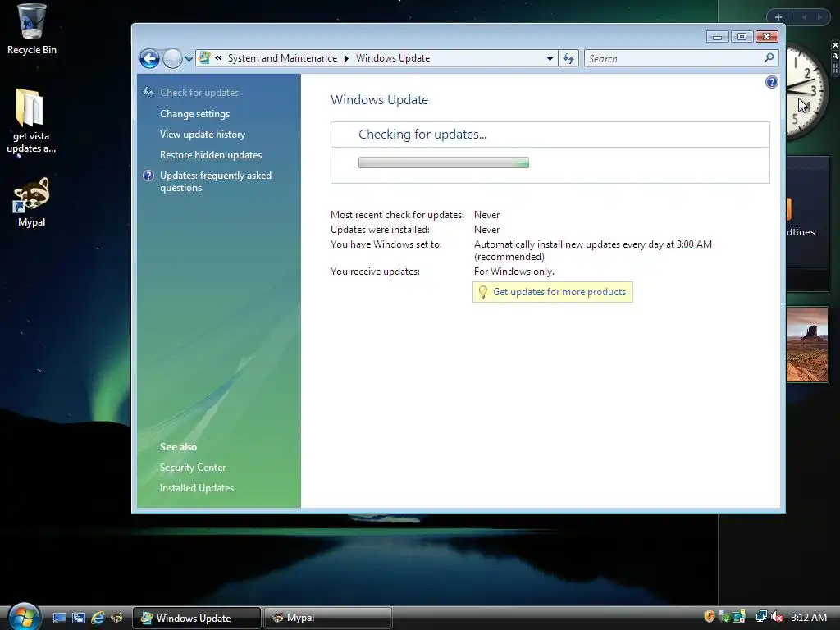The image size is (840, 630).
Task: Open the Start menu orb
Action: [24, 616]
